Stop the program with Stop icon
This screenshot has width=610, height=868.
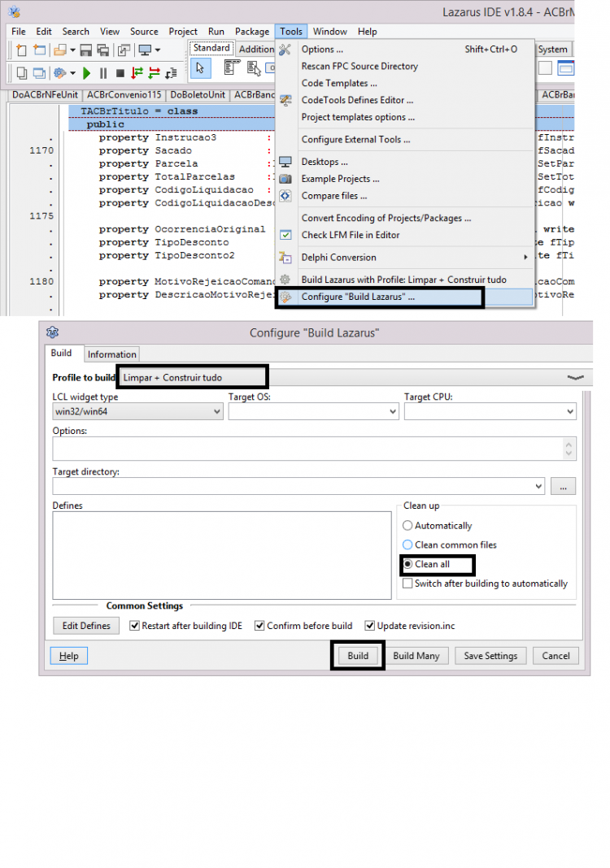[120, 72]
